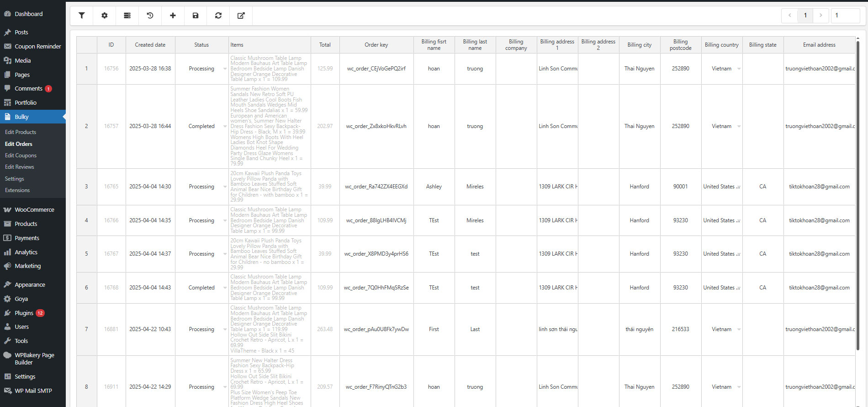The width and height of the screenshot is (868, 407).
Task: Add a new order with plus icon
Action: tap(173, 16)
